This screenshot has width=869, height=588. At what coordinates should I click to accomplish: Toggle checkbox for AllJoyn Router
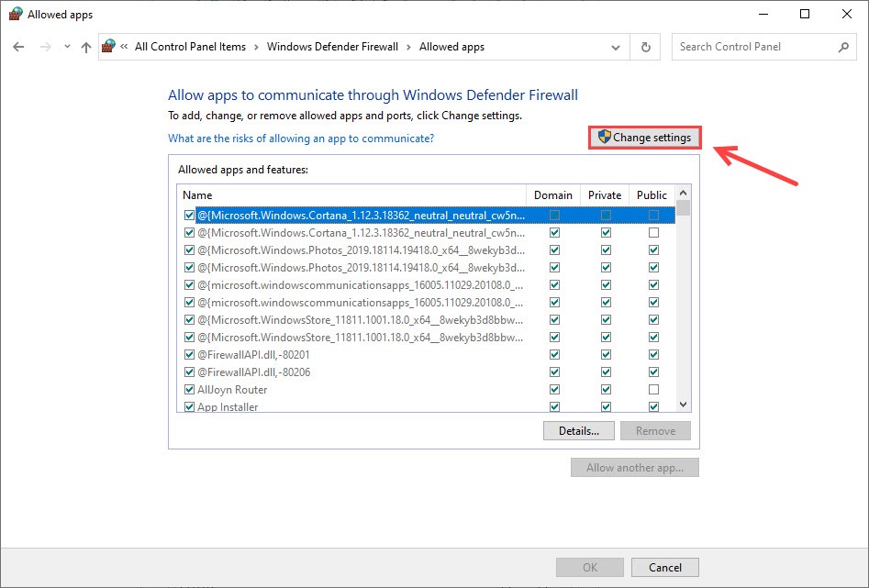pos(189,390)
